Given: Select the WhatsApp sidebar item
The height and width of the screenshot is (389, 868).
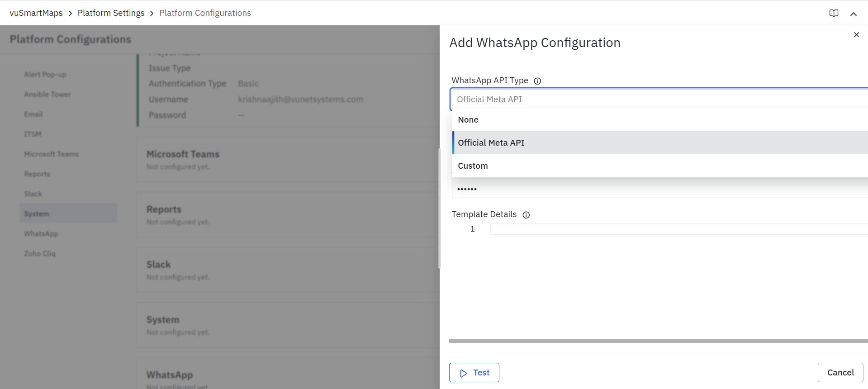Looking at the screenshot, I should tap(41, 234).
